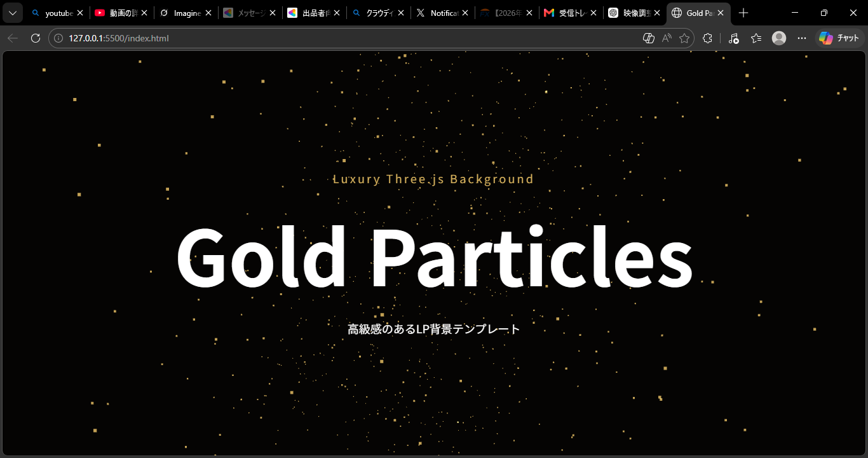Close the 出品者向 tab
868x458 pixels.
pyautogui.click(x=337, y=13)
